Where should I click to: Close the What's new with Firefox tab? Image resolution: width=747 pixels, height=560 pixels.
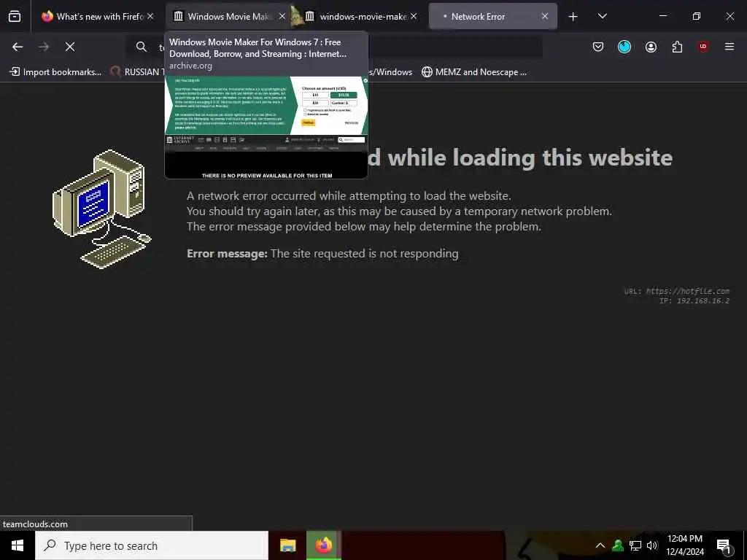(150, 16)
